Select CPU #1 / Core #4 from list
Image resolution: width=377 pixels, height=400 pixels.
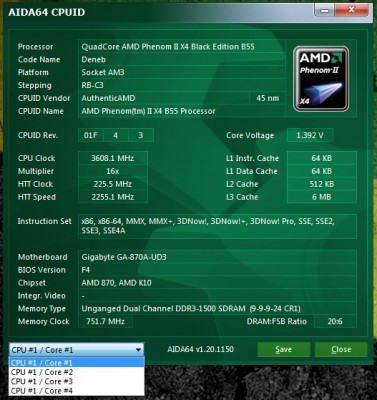click(76, 391)
